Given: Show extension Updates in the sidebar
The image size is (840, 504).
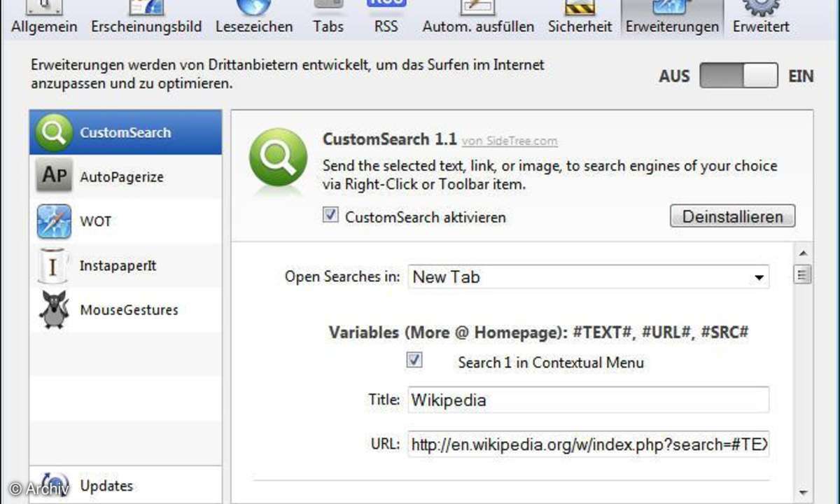Looking at the screenshot, I should 126,485.
